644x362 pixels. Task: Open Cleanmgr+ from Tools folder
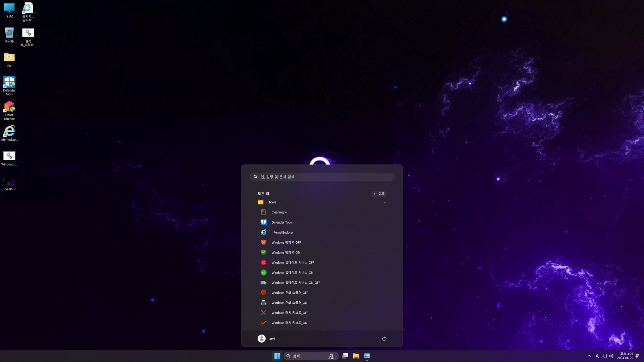tap(279, 212)
